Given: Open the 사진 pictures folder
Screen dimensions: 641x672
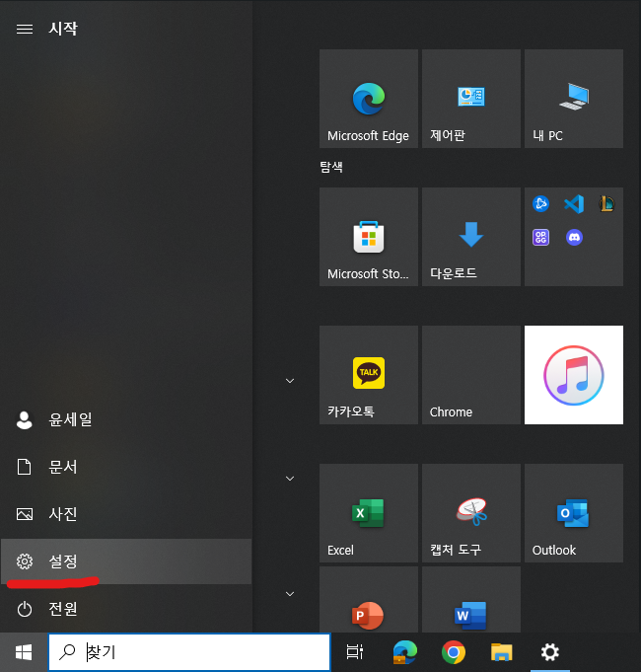Looking at the screenshot, I should 126,514.
